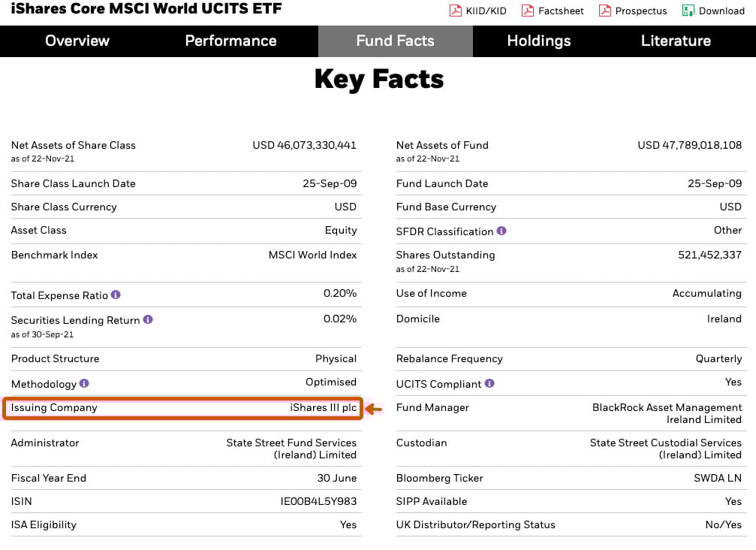Click the Download spreadsheet icon

tap(688, 11)
